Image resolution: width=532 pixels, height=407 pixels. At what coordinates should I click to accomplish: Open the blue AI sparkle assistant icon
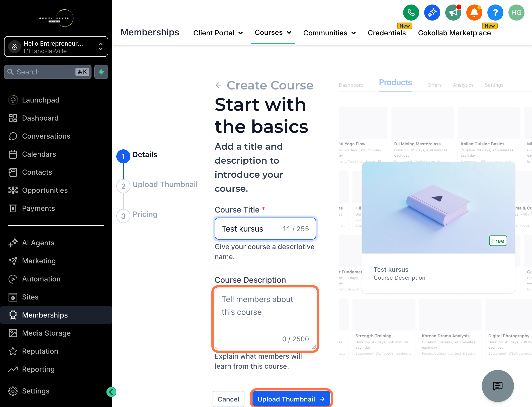(432, 13)
